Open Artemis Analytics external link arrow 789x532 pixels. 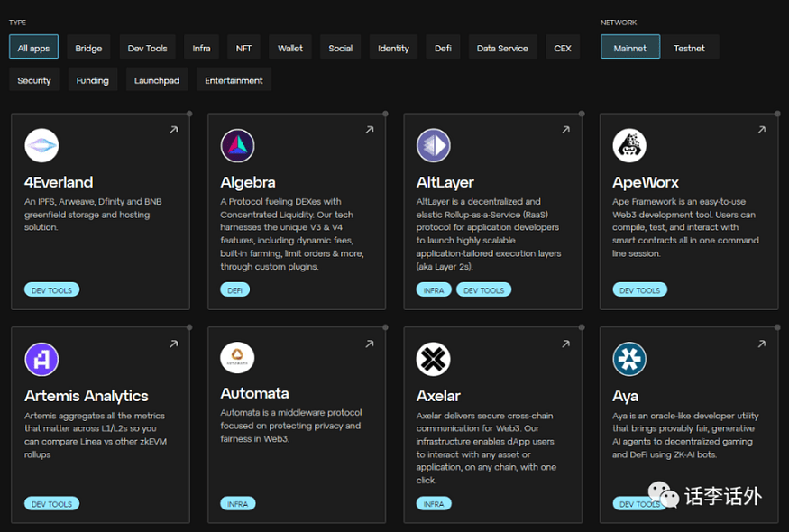(174, 344)
